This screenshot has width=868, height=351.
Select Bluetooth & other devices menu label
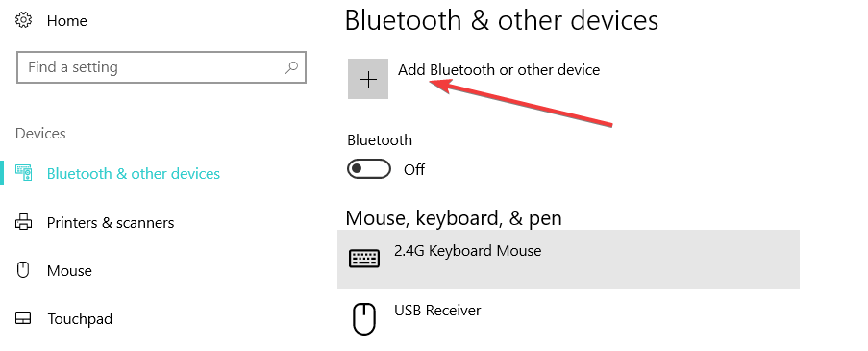(x=134, y=174)
